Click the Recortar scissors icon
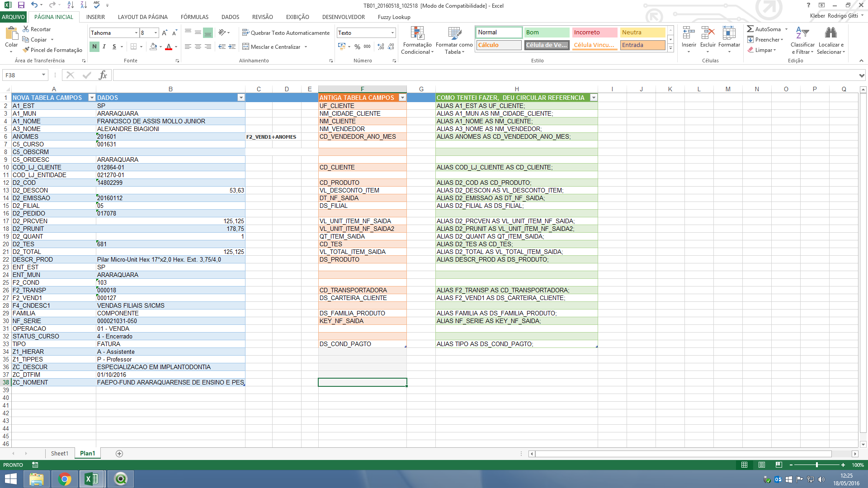 pyautogui.click(x=26, y=29)
